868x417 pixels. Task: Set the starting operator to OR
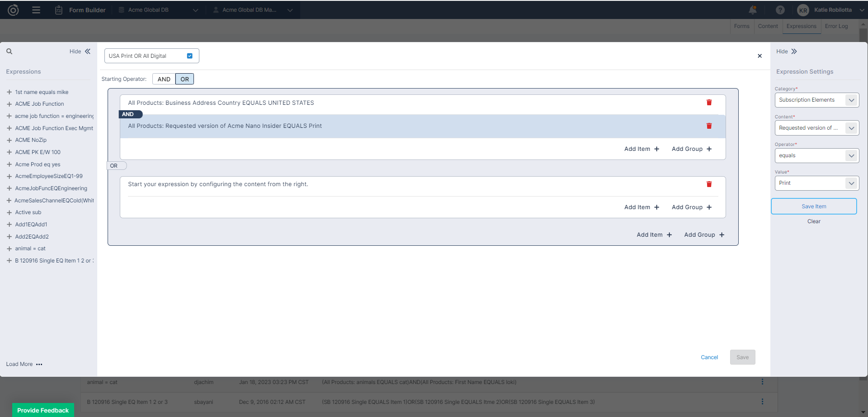pos(184,79)
